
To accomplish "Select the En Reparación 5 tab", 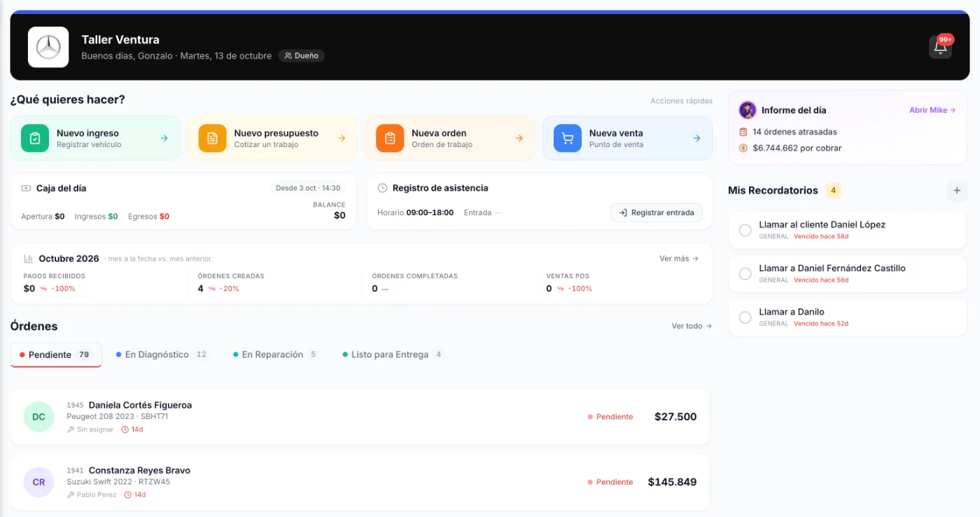I will [275, 354].
